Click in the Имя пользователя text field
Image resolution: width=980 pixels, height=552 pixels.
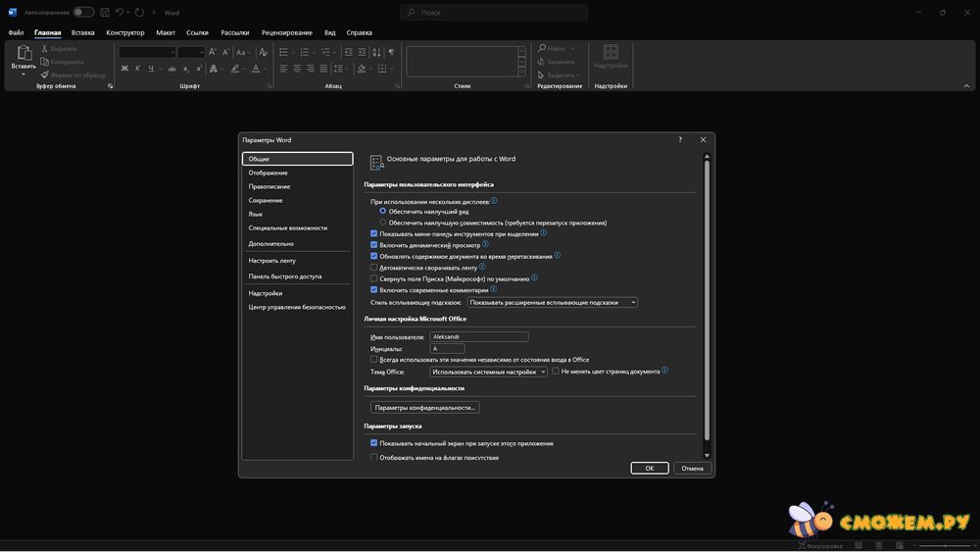pos(478,336)
